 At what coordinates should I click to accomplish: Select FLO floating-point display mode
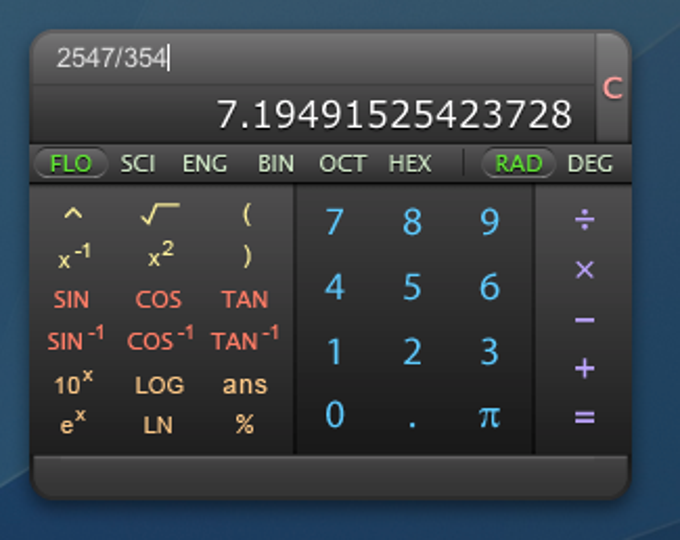(71, 164)
